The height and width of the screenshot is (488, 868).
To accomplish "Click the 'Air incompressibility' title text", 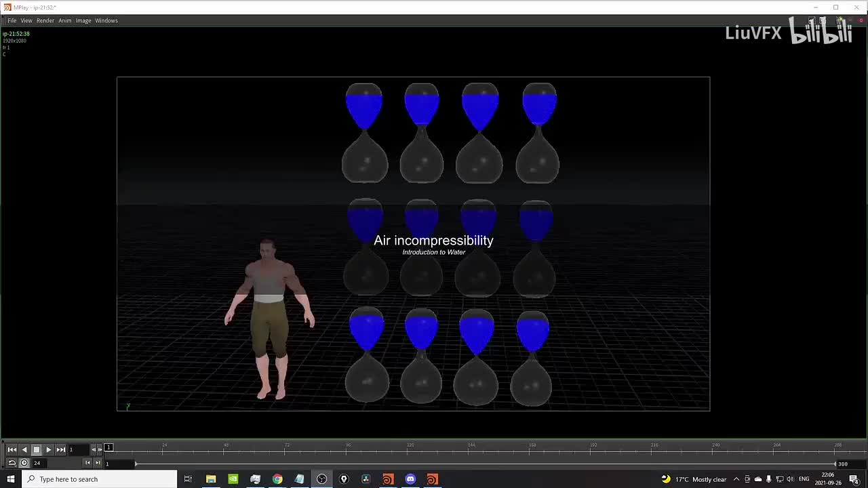I will [433, 240].
